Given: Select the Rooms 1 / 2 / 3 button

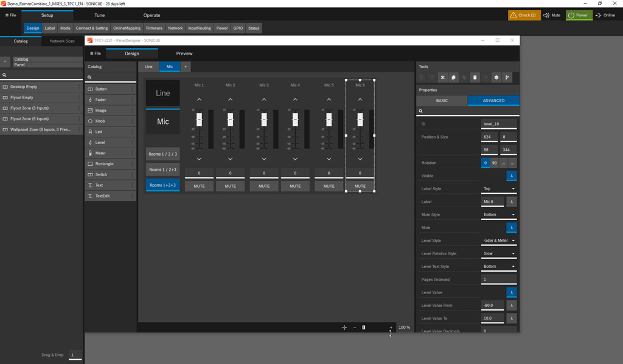Looking at the screenshot, I should coord(162,154).
